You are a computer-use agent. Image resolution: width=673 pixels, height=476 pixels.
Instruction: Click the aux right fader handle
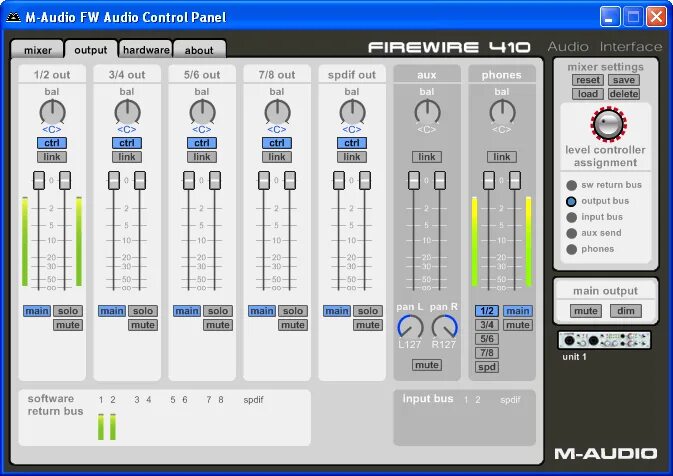[440, 180]
